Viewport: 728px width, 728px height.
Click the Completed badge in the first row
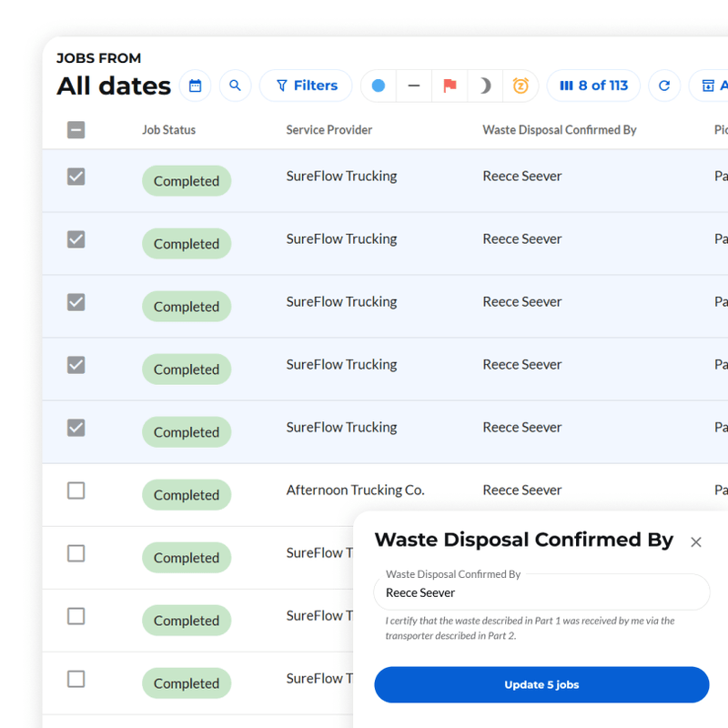(187, 181)
